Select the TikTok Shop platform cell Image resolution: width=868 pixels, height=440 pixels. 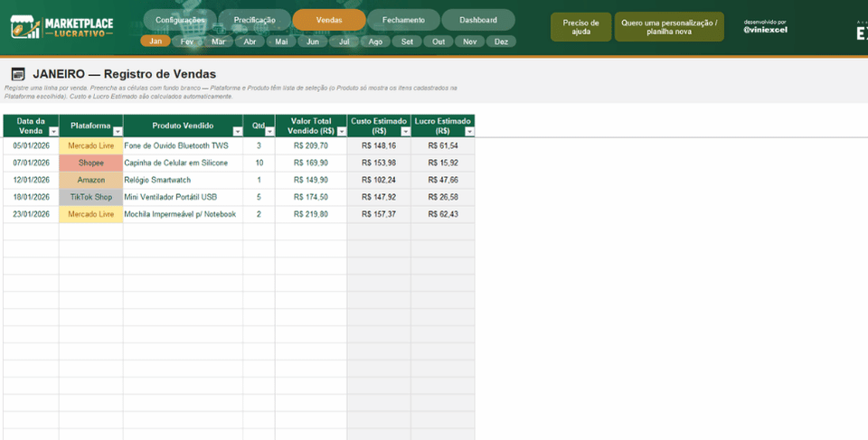pos(90,198)
